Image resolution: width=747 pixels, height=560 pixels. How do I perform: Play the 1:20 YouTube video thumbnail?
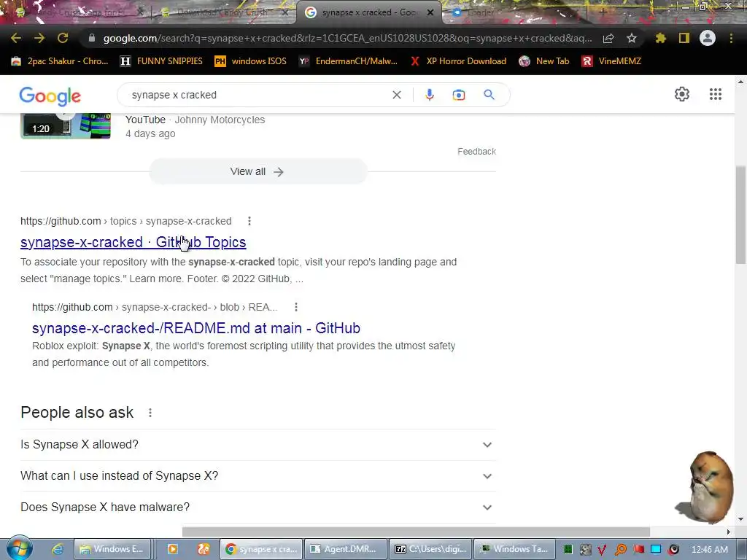65,125
